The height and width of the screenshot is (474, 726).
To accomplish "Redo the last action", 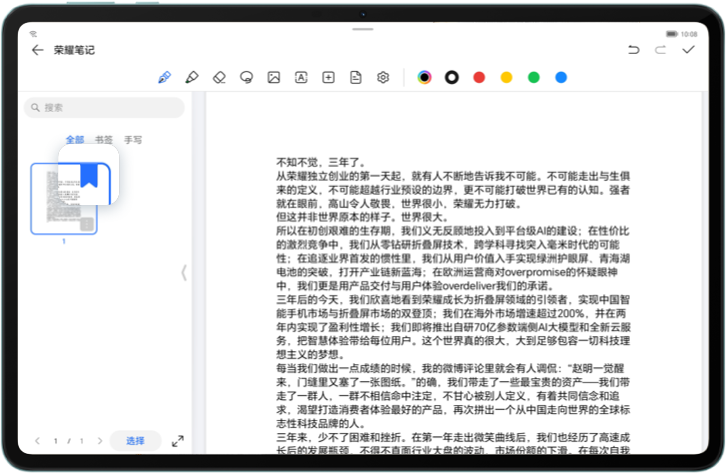I will pos(661,50).
